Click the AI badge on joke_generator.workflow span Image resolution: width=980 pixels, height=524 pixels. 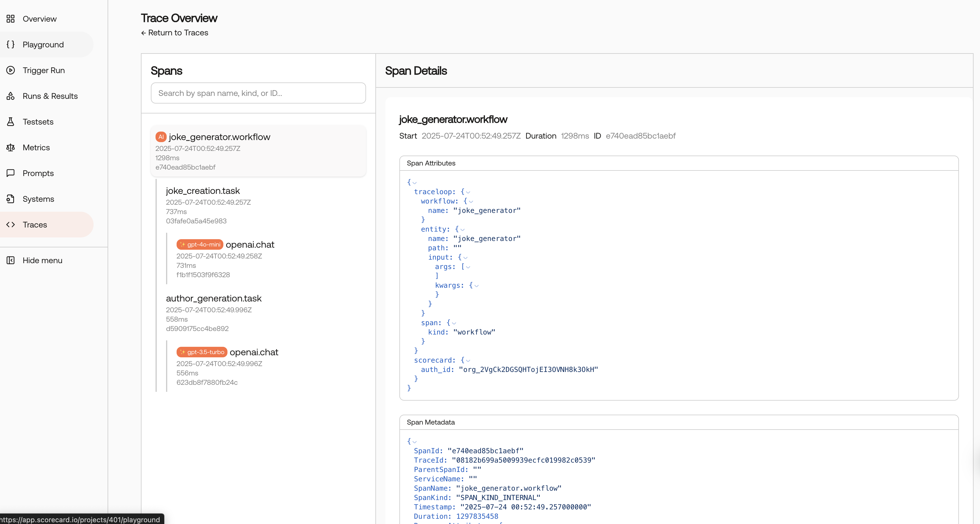pos(161,137)
